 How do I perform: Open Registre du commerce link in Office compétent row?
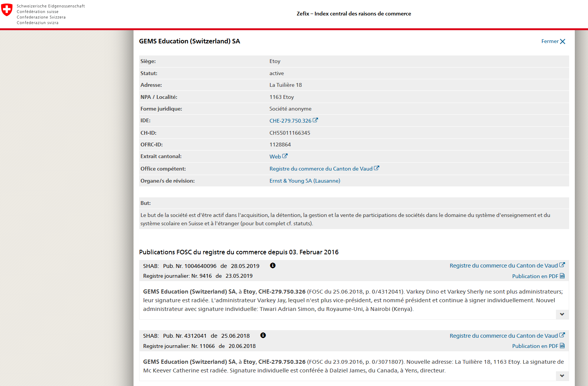pos(321,169)
